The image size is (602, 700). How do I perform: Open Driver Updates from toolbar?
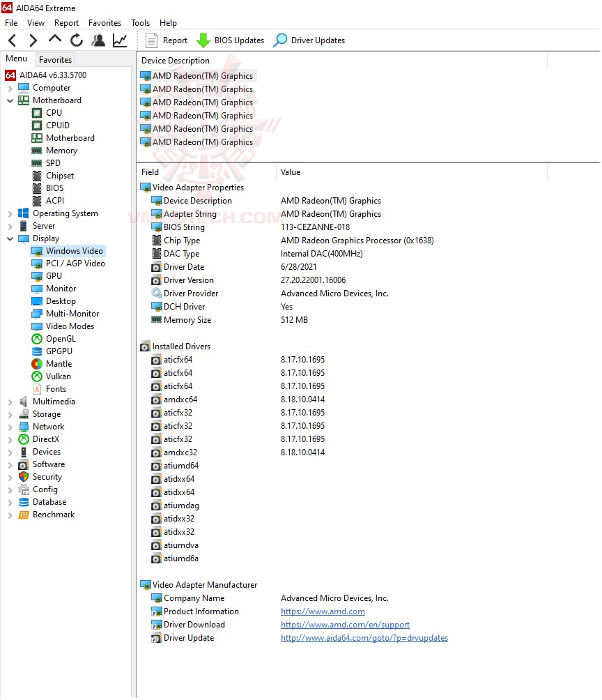(x=309, y=40)
